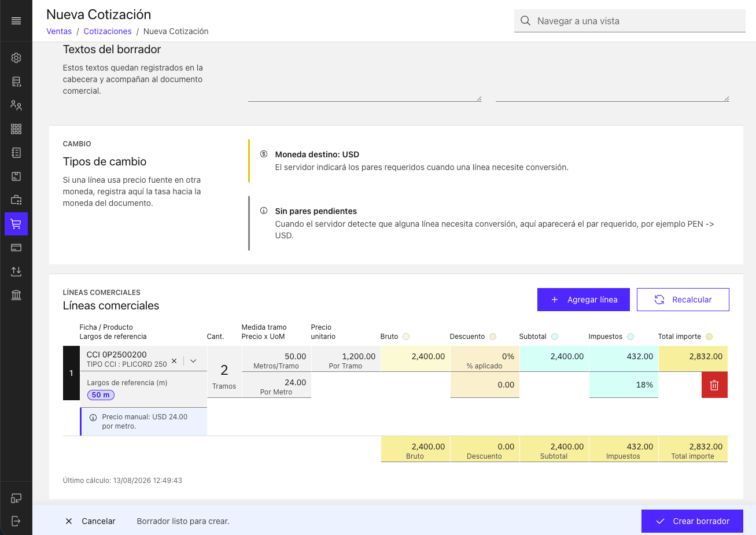
Task: Click Crear borrador button
Action: coord(693,521)
